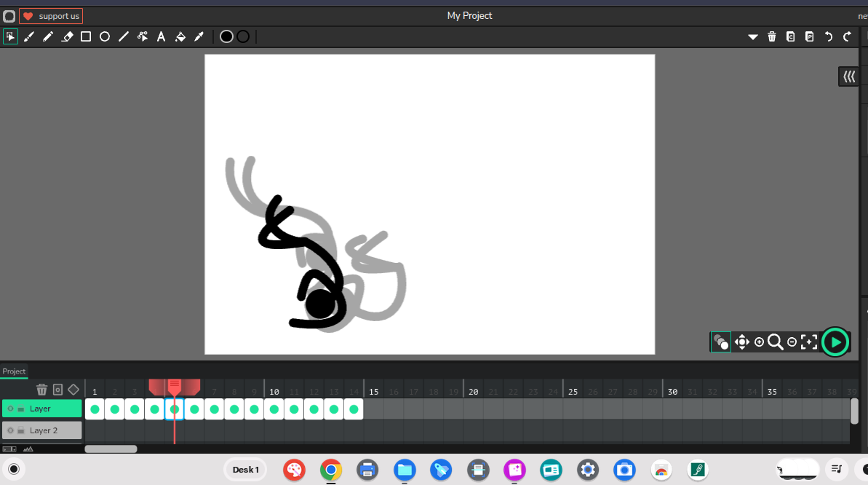Viewport: 868px width, 485px height.
Task: Toggle the lock on Layer
Action: tap(21, 409)
